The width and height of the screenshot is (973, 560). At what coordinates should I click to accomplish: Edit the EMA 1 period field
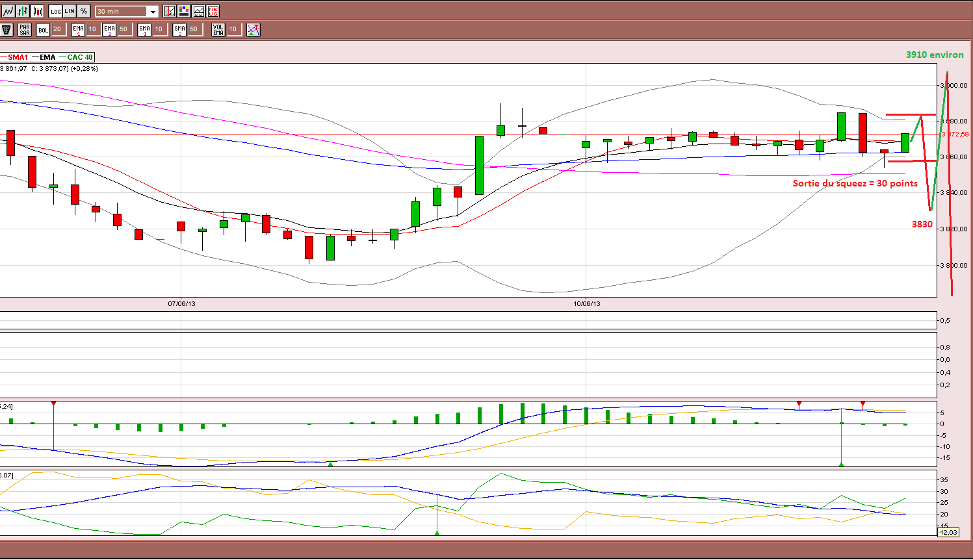(93, 29)
